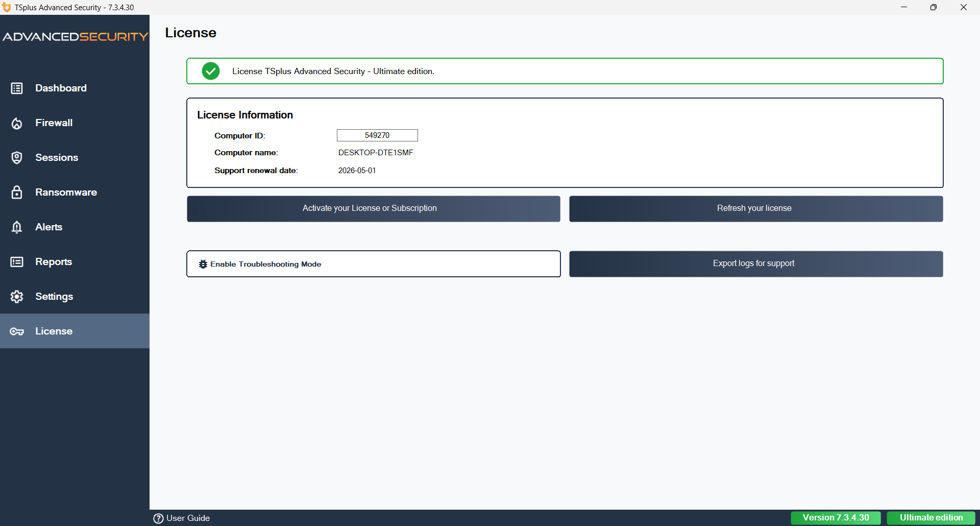
Task: Click the License Information heading
Action: (x=245, y=115)
